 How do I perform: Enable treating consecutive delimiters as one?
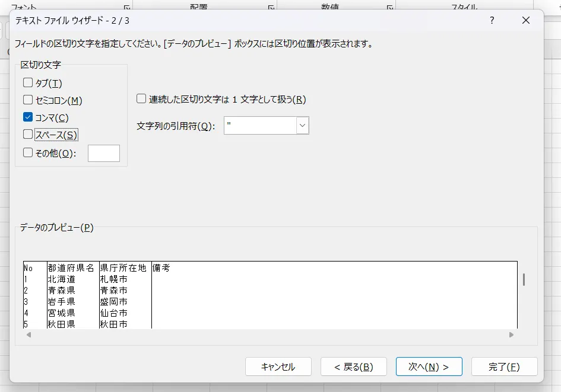click(141, 99)
